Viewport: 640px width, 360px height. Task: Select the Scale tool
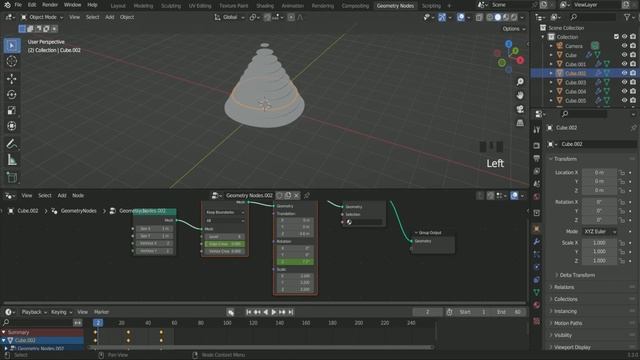coord(12,110)
